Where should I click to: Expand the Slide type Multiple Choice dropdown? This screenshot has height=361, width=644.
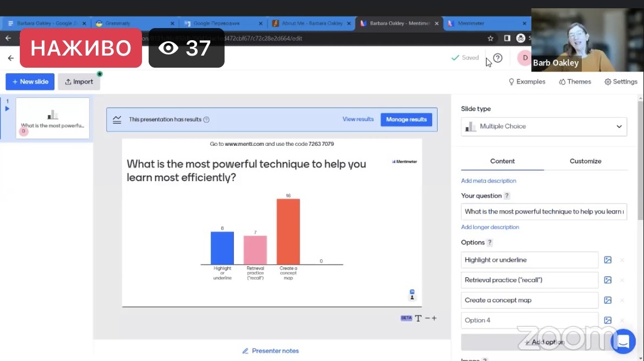544,127
